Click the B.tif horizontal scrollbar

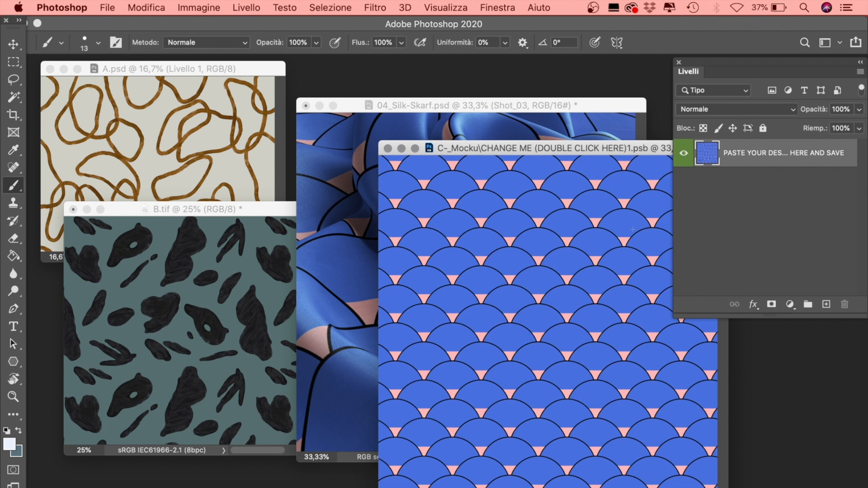(258, 450)
